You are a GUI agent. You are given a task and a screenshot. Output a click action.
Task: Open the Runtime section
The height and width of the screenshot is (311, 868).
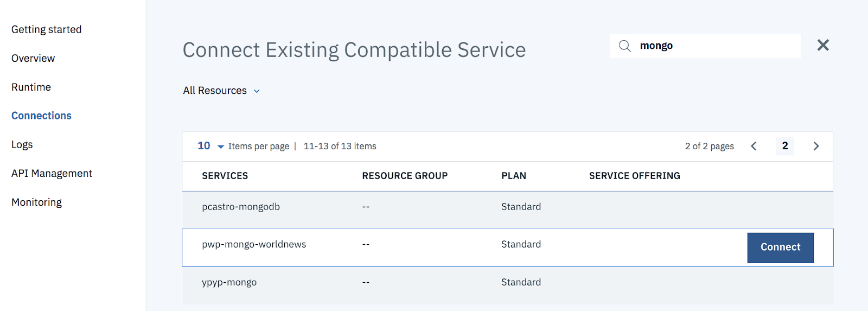point(31,87)
